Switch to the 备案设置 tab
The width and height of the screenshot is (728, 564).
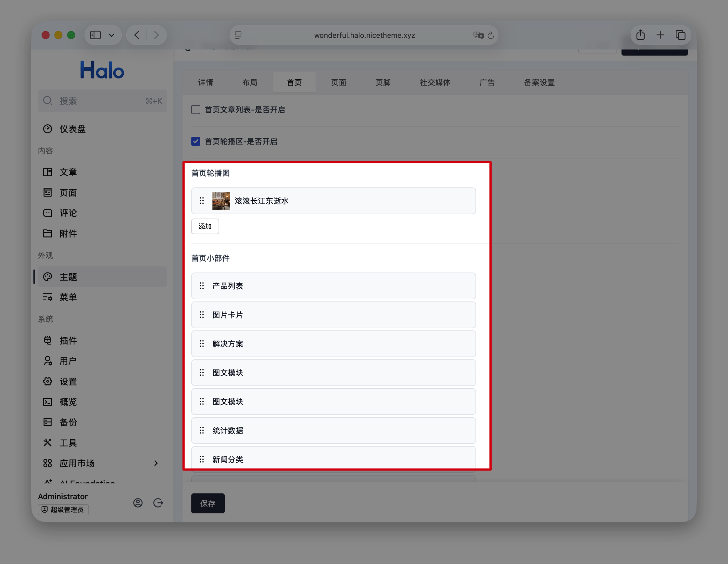(539, 82)
